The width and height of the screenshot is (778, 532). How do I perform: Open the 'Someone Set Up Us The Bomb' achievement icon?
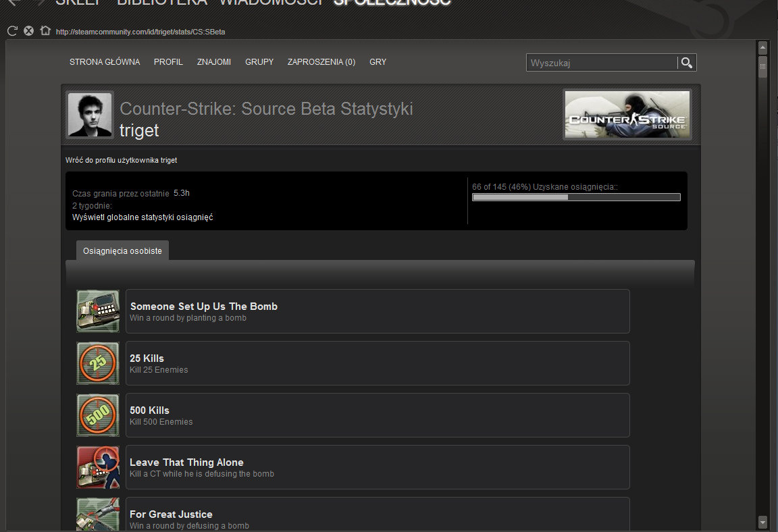98,311
